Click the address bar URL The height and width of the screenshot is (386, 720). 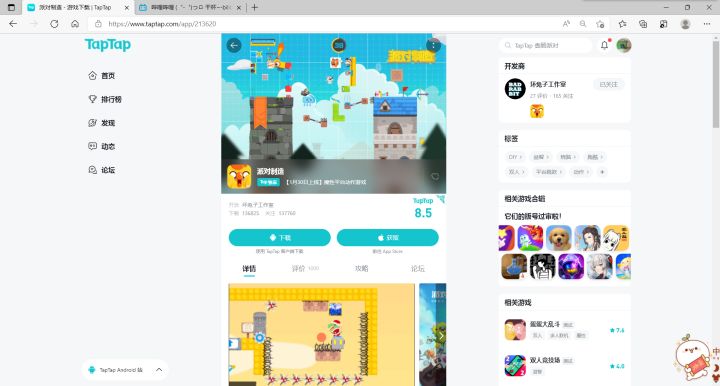[x=162, y=24]
